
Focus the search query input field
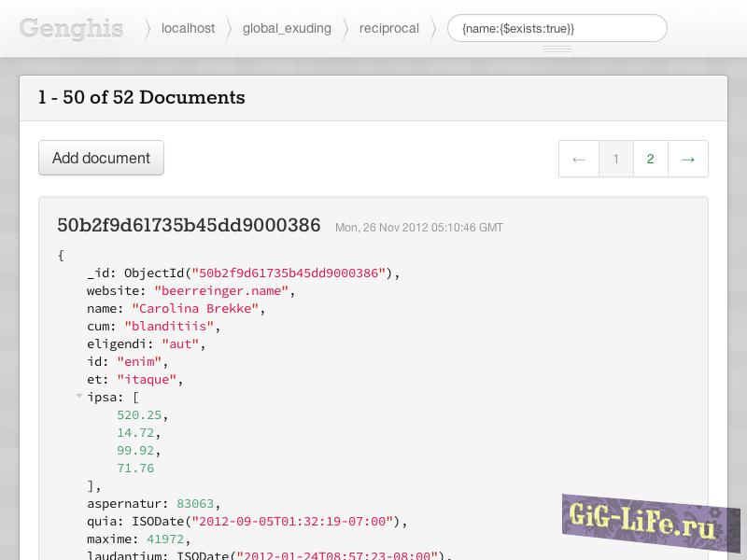click(x=557, y=28)
